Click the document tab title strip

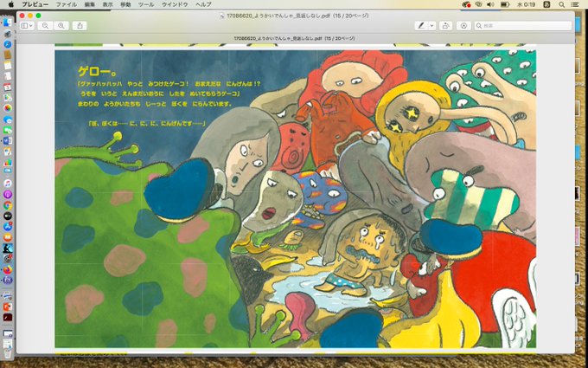pyautogui.click(x=295, y=38)
